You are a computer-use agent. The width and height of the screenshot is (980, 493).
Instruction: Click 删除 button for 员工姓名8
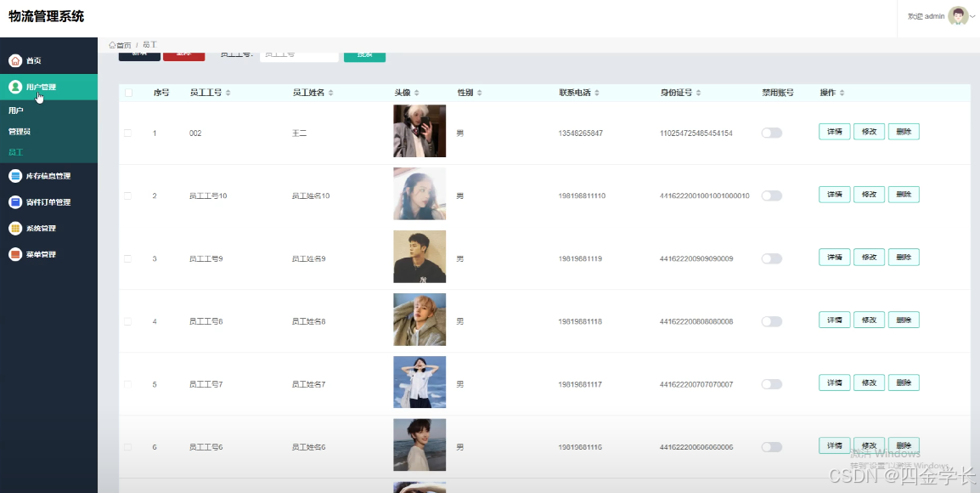point(904,320)
